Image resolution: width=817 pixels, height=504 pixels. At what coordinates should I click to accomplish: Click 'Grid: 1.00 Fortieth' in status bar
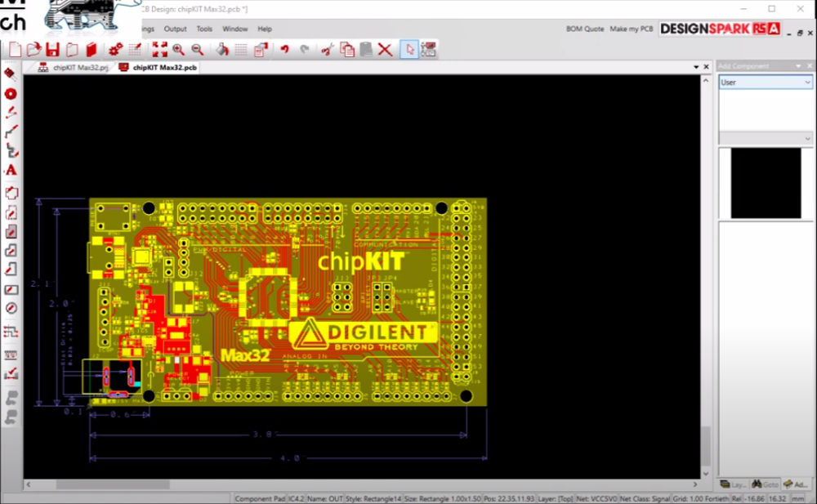(x=700, y=499)
